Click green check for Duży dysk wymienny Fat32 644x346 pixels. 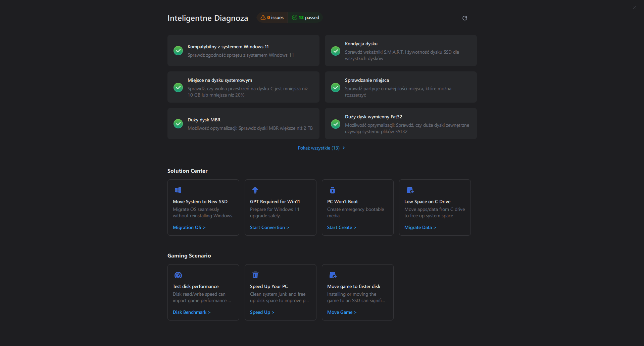(x=336, y=124)
